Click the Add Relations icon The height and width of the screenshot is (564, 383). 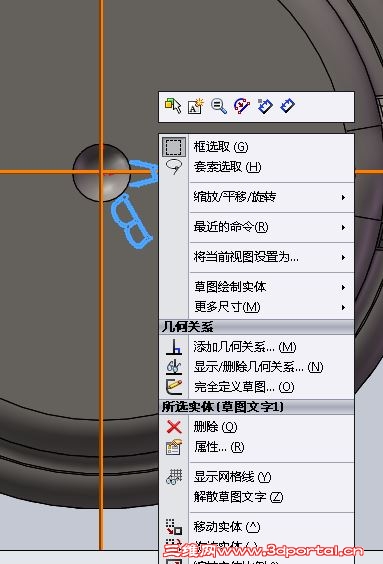click(174, 347)
